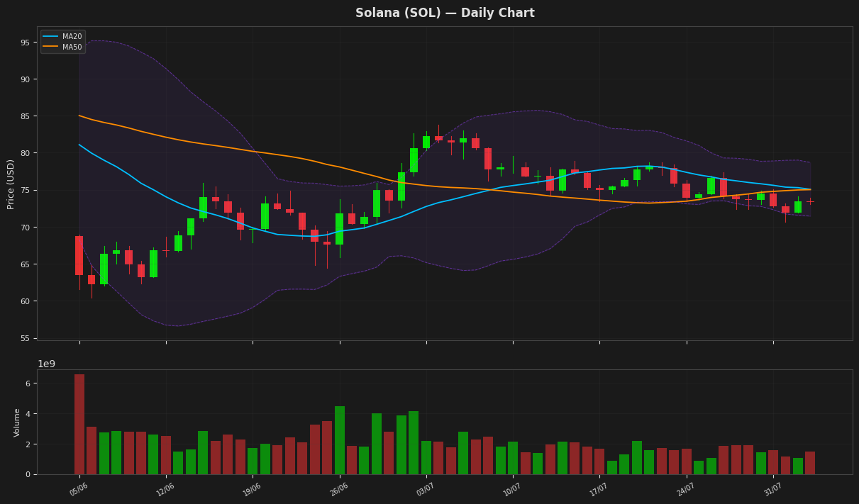Select the 26/06 date label

[x=338, y=489]
